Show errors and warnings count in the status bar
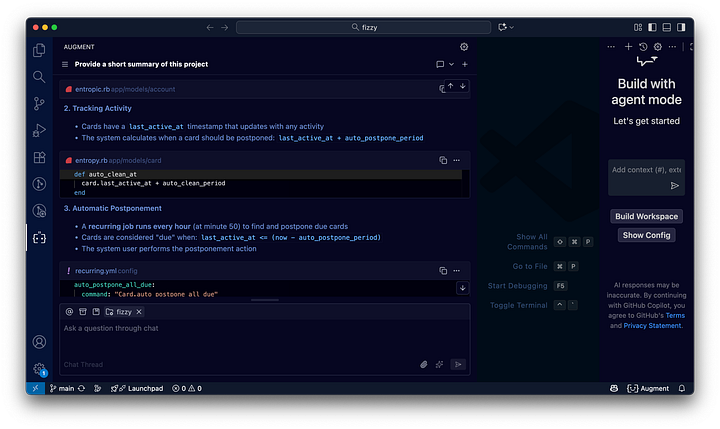The height and width of the screenshot is (429, 720). pos(187,389)
